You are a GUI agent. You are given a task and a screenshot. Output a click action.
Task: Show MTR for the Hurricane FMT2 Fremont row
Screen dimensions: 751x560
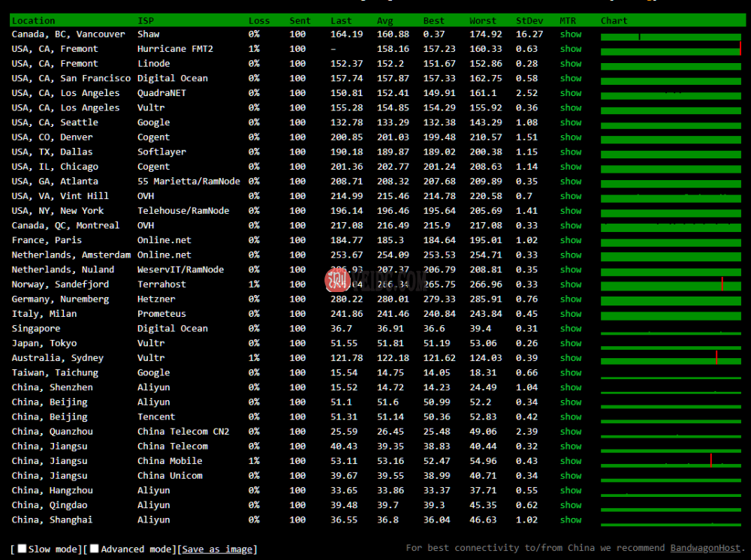[x=571, y=49]
